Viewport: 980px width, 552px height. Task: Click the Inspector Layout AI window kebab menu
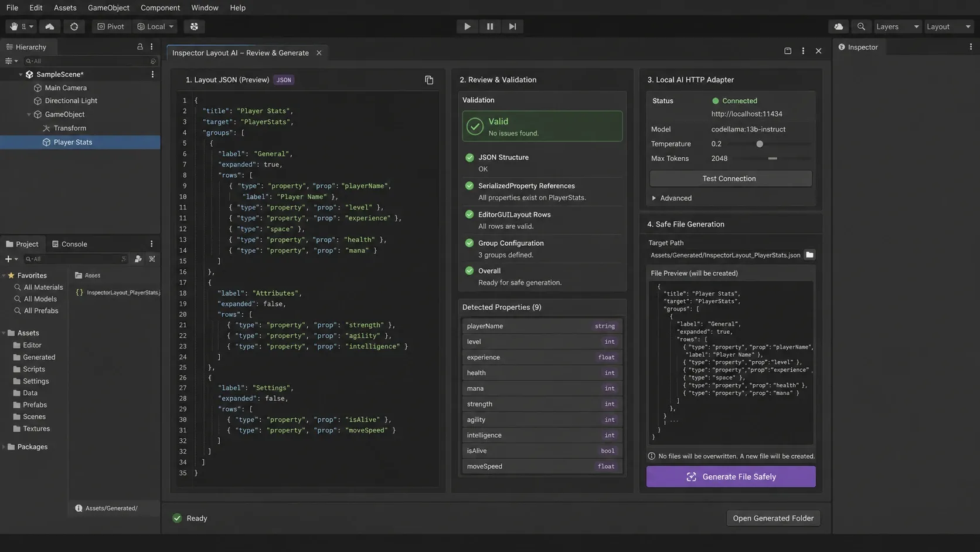tap(803, 51)
